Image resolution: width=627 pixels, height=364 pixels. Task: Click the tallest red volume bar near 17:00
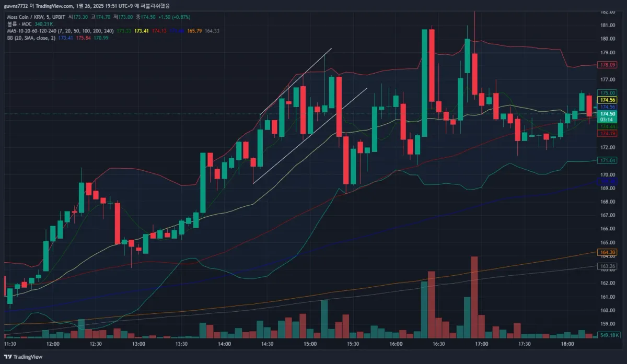point(474,298)
